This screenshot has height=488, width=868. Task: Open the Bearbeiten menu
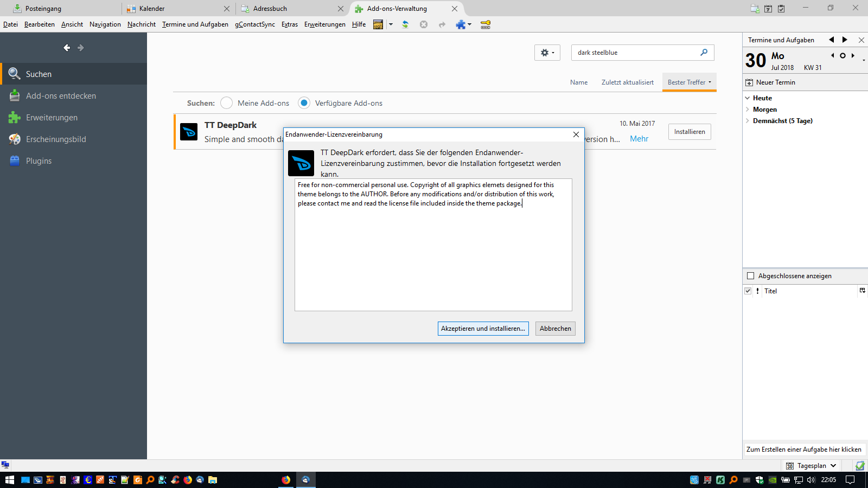pos(40,24)
